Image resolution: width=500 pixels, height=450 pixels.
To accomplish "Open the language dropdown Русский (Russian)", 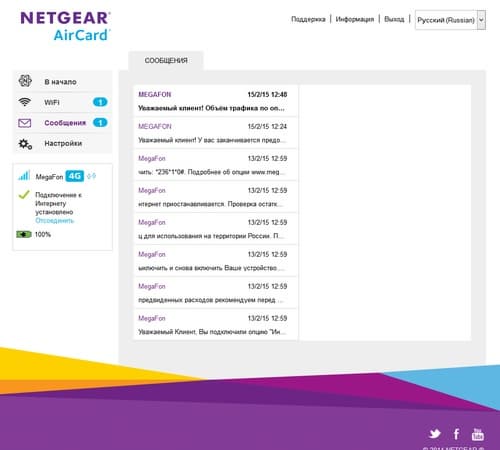I will click(450, 20).
